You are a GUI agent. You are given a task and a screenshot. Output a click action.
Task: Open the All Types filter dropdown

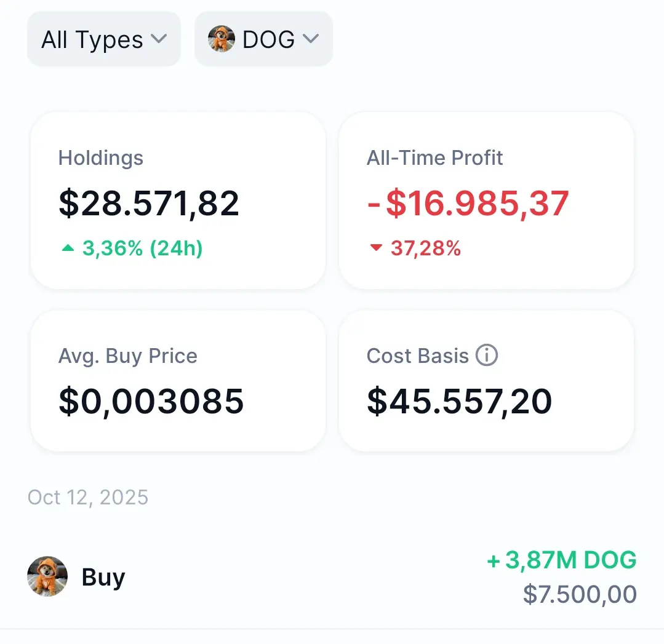103,39
